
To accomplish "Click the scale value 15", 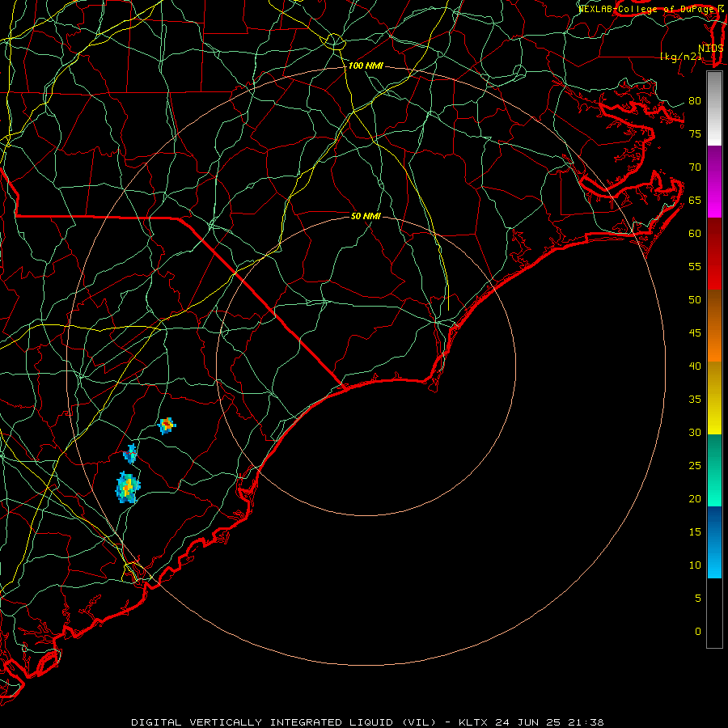I will (695, 532).
